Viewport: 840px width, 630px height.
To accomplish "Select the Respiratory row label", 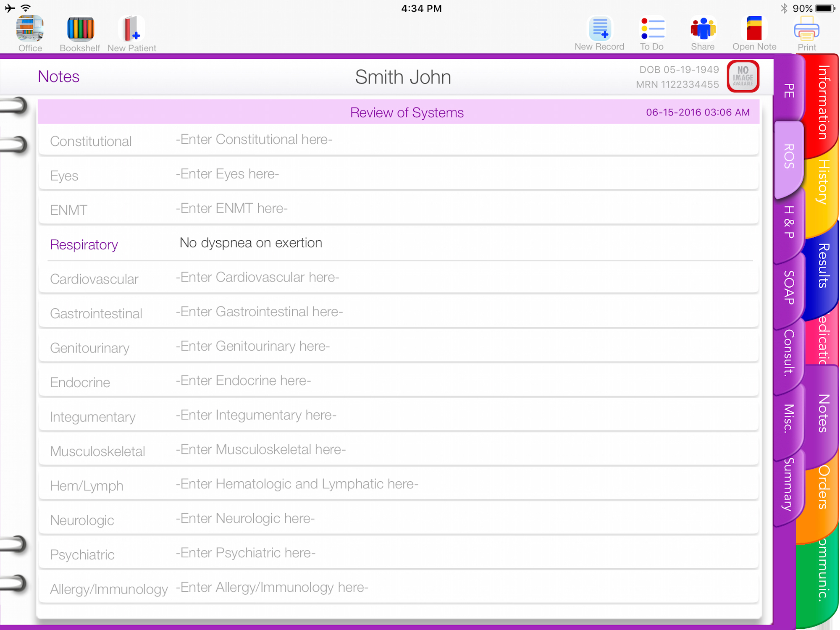I will pos(84,244).
